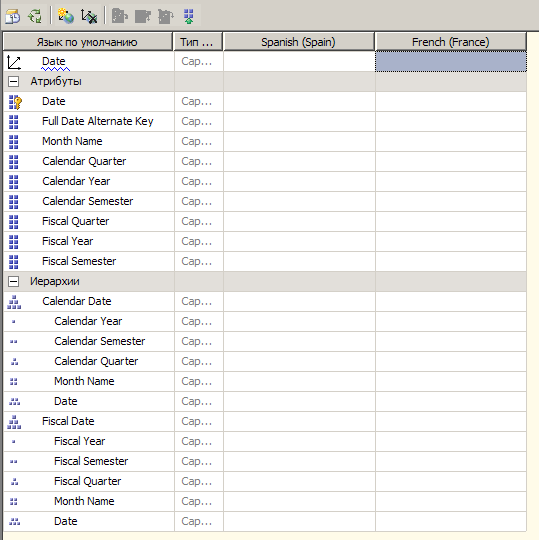539x540 pixels.
Task: Click the green Reconnect arrows icon
Action: click(34, 16)
